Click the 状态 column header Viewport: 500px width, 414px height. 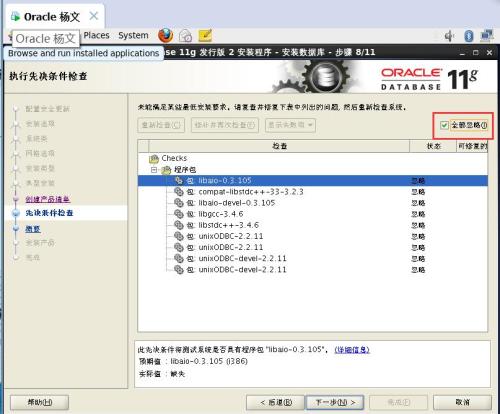[x=433, y=146]
